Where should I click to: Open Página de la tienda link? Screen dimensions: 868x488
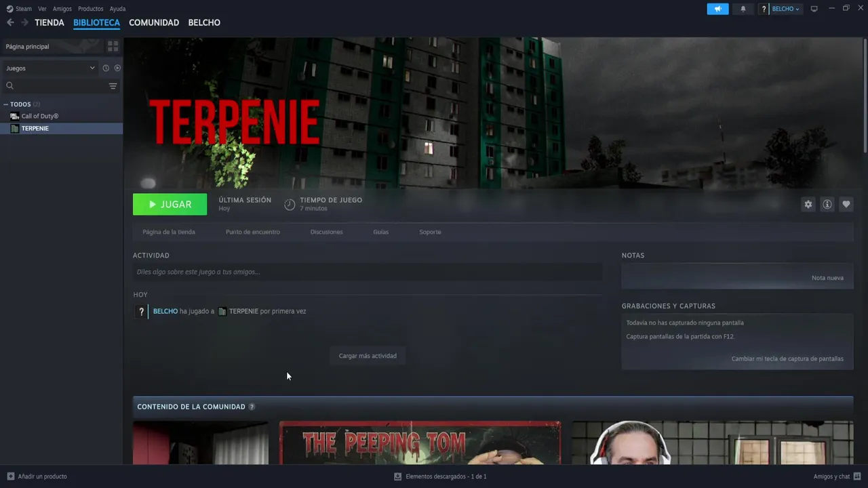coord(169,232)
